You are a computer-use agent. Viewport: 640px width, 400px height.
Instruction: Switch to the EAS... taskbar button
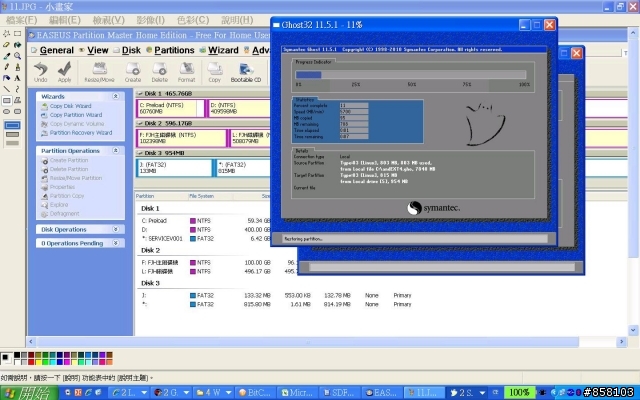(x=381, y=393)
